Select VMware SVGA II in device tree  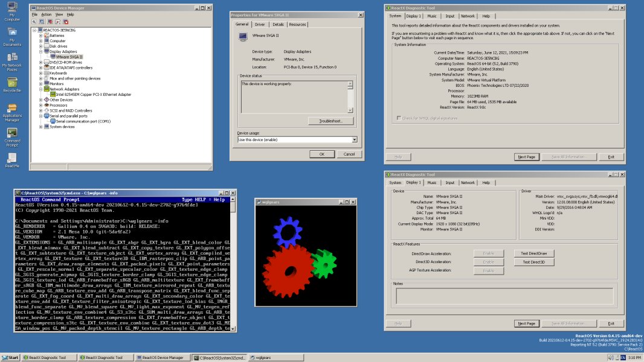[69, 57]
